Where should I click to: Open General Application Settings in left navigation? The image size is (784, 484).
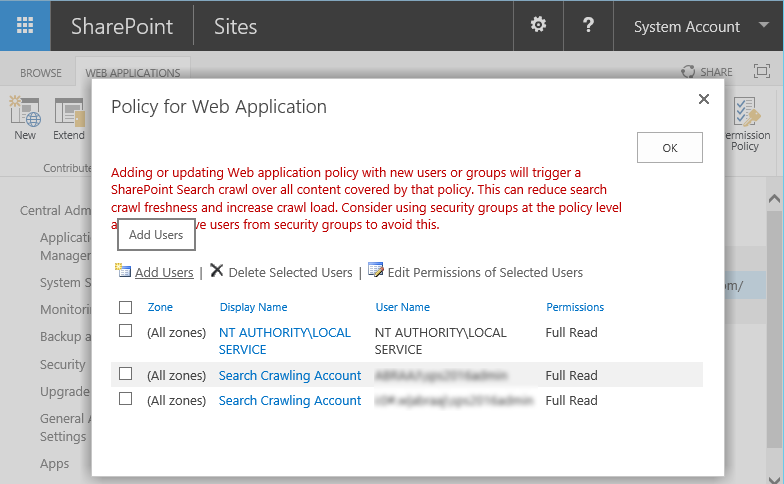pos(66,428)
